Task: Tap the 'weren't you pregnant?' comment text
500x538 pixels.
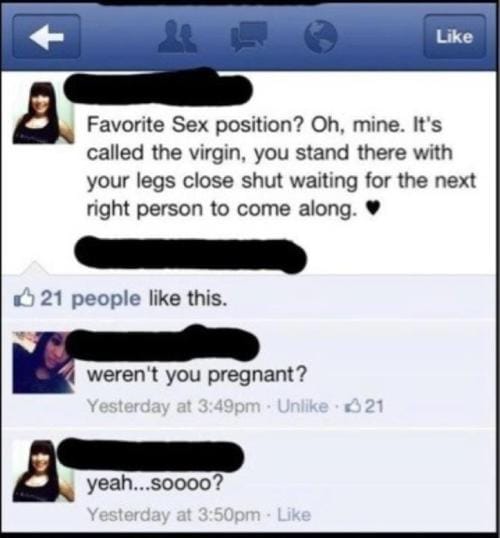Action: [197, 375]
